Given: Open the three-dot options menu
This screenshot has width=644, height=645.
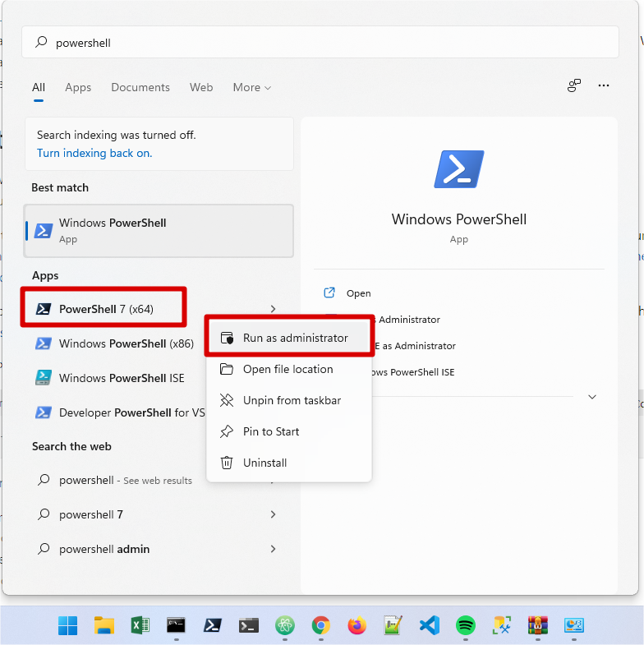Looking at the screenshot, I should click(603, 85).
